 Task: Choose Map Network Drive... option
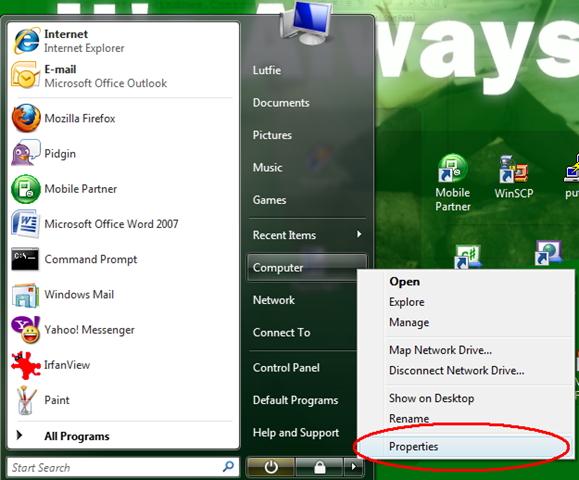[x=440, y=350]
